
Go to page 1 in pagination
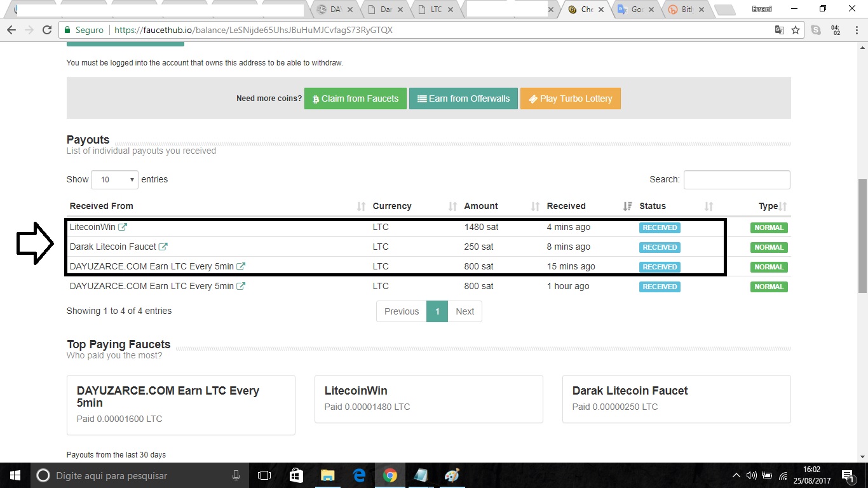coord(437,311)
